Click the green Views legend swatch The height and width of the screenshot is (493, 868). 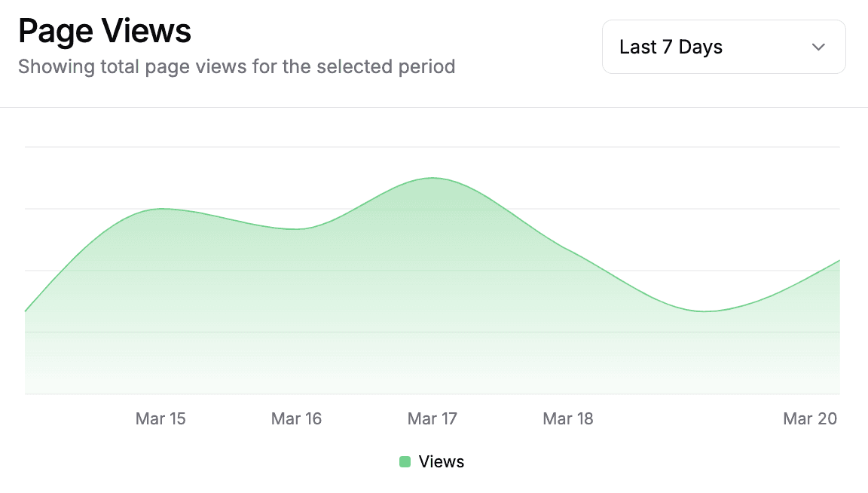pos(405,461)
